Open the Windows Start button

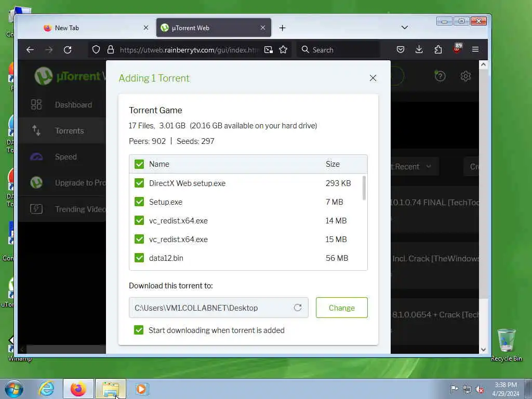(x=14, y=389)
